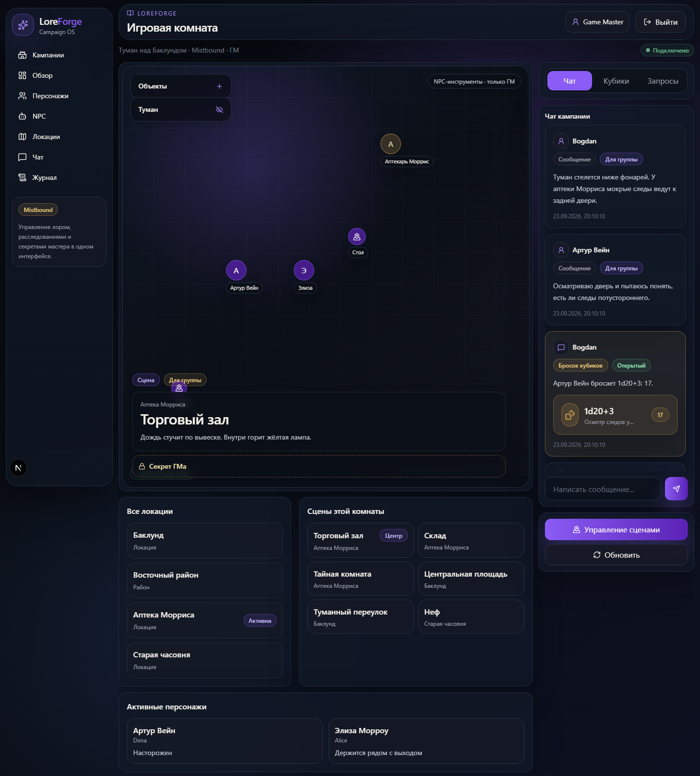Select the Стол marker on the map
Viewport: 700px width, 776px height.
pos(357,237)
